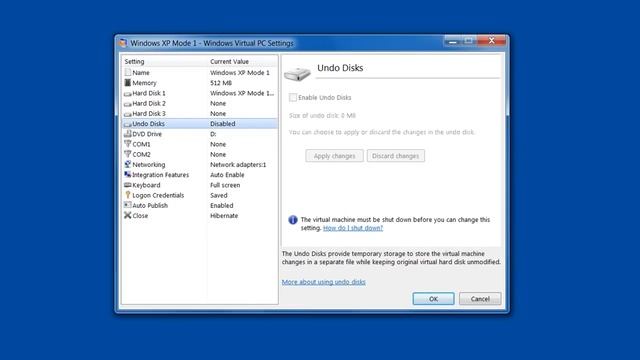Select the Name setting row

coord(200,73)
